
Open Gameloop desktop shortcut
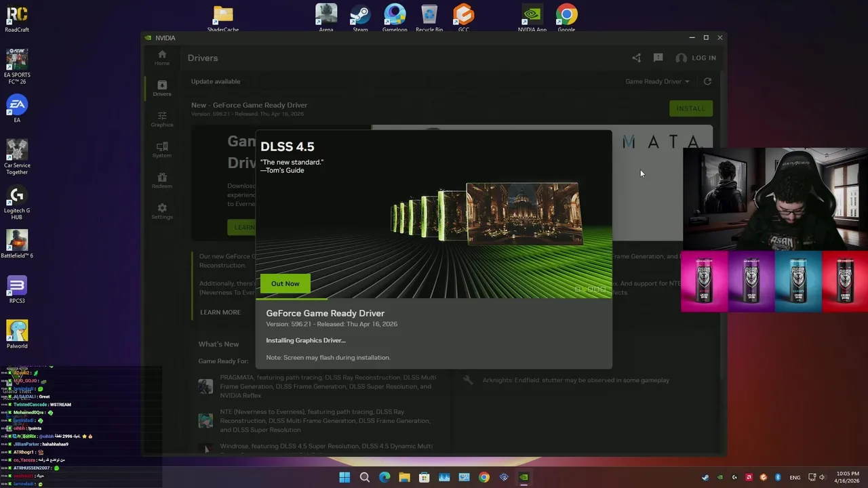coord(395,18)
